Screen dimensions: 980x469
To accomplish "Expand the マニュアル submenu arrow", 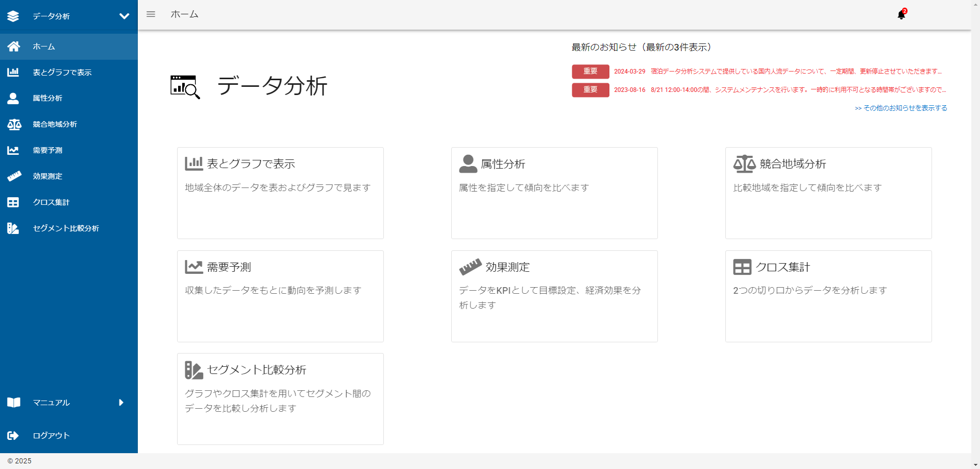I will coord(121,403).
